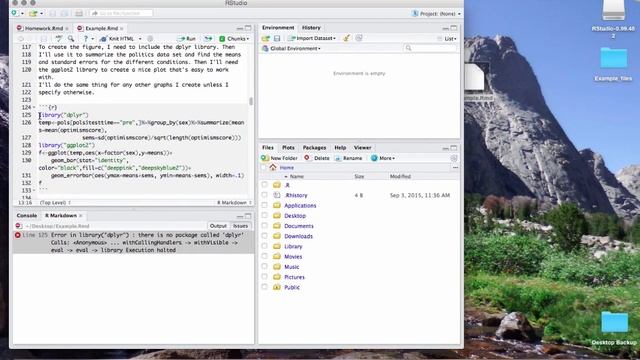Image resolution: width=640 pixels, height=360 pixels.
Task: Show the Output view in R Markdown pane
Action: click(x=218, y=226)
